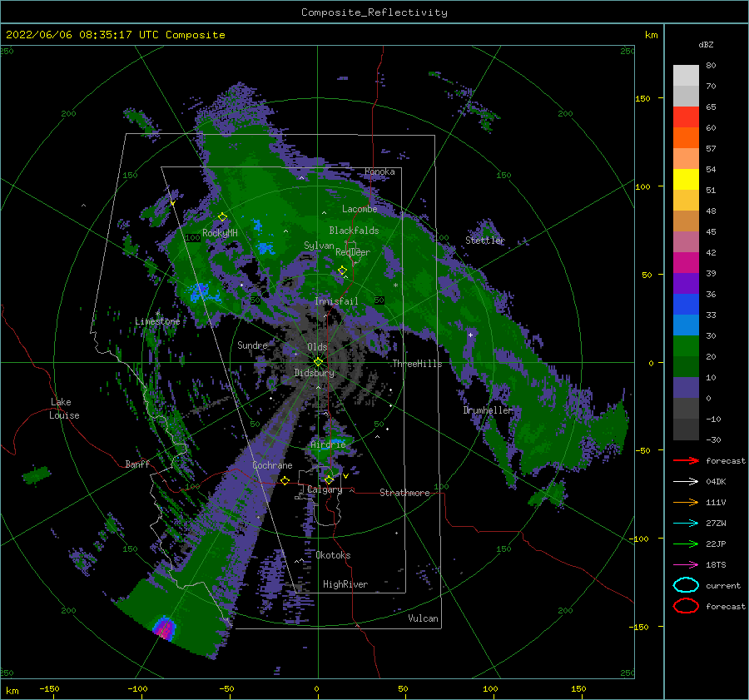Click the Okotoks town label
Viewport: 749px width, 700px height.
pyautogui.click(x=333, y=555)
